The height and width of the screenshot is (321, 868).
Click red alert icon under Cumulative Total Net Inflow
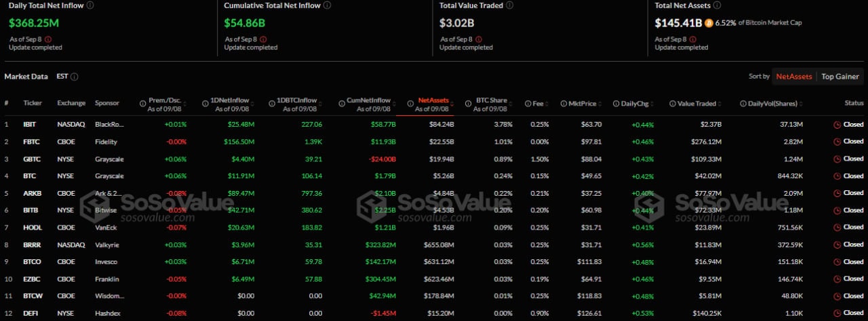(262, 39)
